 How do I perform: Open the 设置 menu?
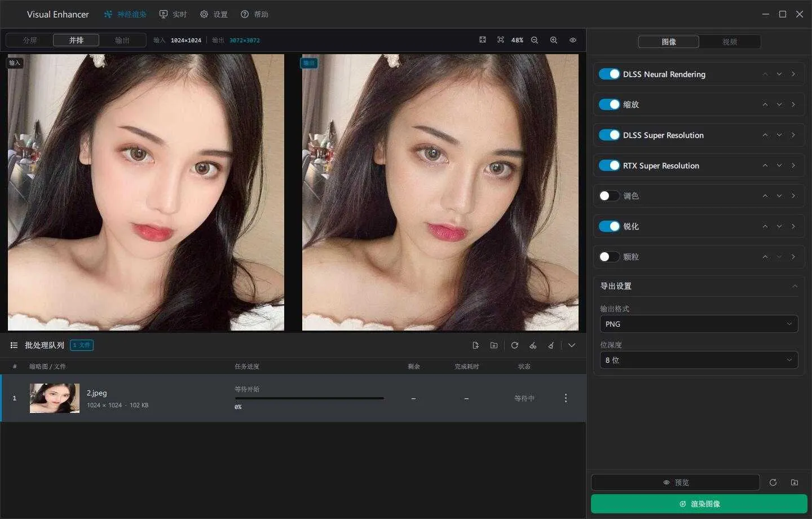click(x=214, y=14)
